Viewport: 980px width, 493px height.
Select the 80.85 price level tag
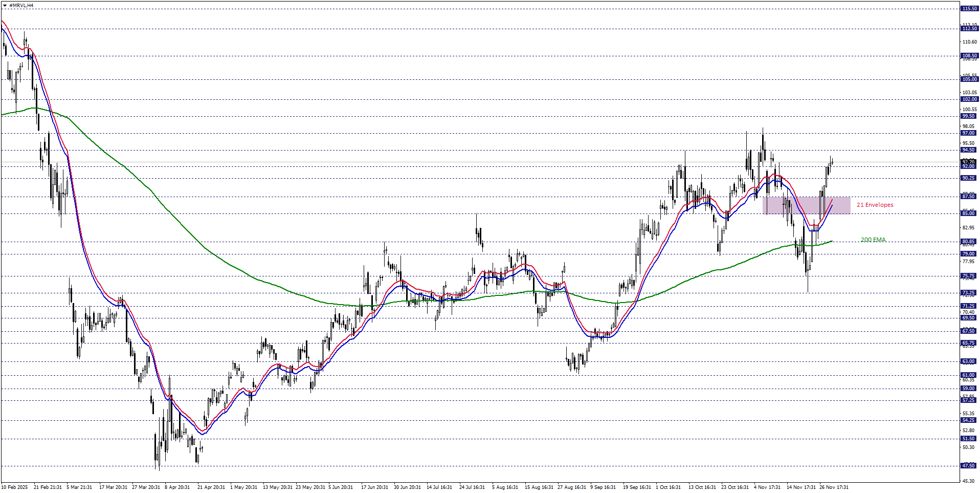[969, 242]
